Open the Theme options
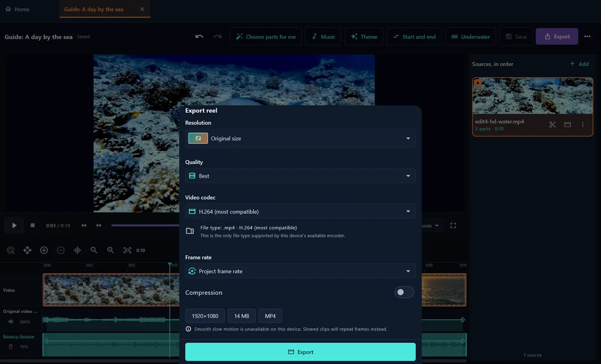 (364, 37)
